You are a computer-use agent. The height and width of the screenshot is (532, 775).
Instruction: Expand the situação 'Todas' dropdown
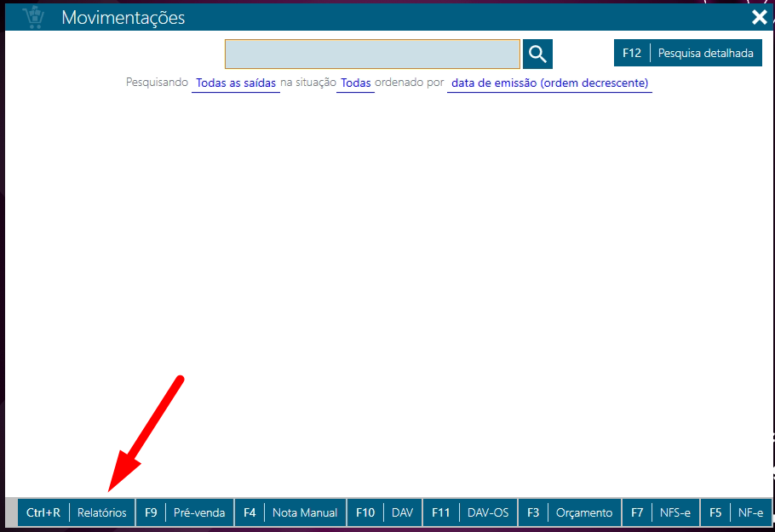[355, 83]
